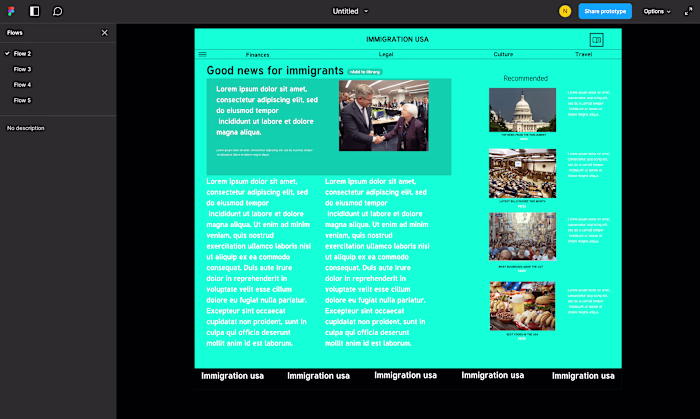Click the Flows panel title
Screen dimensions: 700x419
pyautogui.click(x=15, y=33)
